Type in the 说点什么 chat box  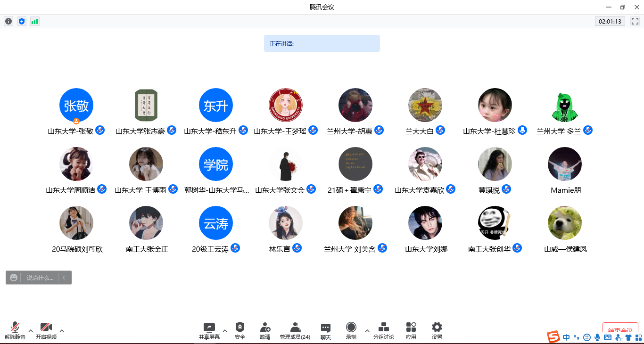(x=40, y=278)
